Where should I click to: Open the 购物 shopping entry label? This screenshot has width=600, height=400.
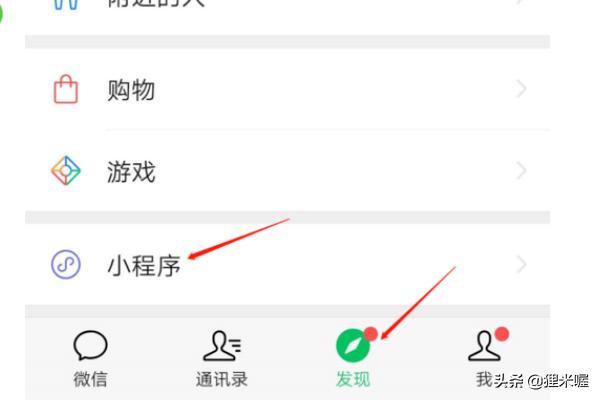coord(131,90)
